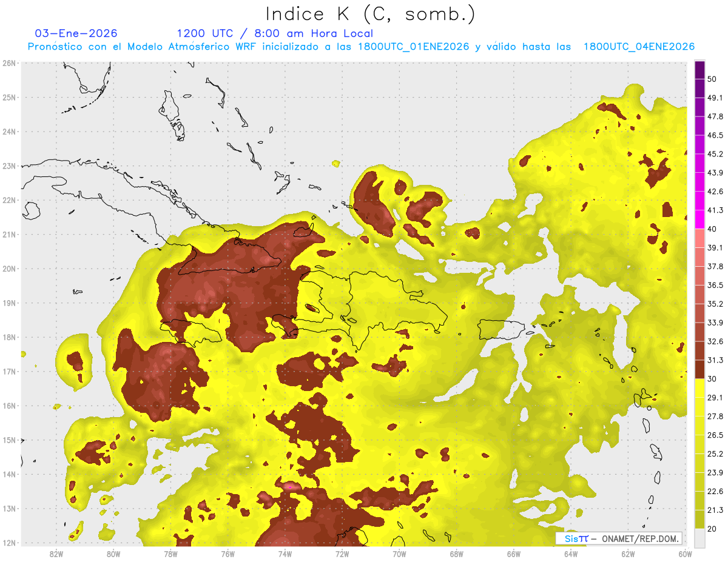728x562 pixels.
Task: Click the colorbar value "36.5"
Action: coord(715,285)
